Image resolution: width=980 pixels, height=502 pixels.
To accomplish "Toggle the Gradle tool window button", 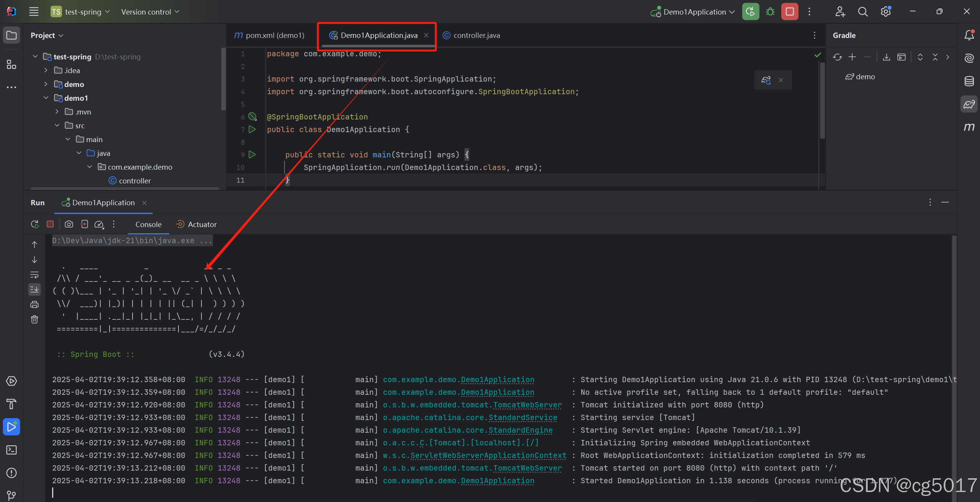I will tap(969, 104).
